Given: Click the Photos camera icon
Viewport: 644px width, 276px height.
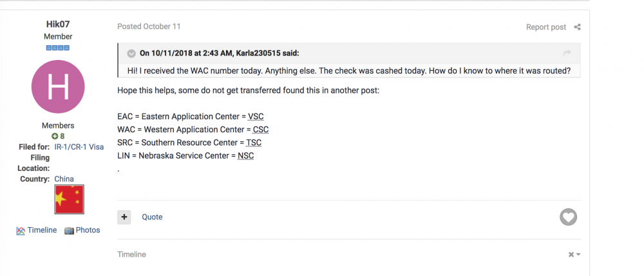Looking at the screenshot, I should coord(69,231).
